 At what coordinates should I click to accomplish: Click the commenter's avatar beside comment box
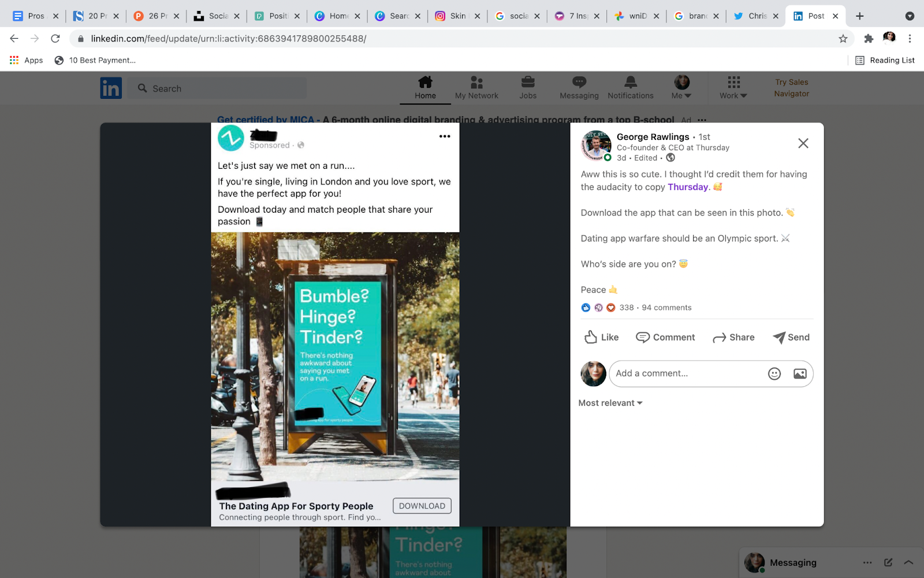tap(593, 373)
